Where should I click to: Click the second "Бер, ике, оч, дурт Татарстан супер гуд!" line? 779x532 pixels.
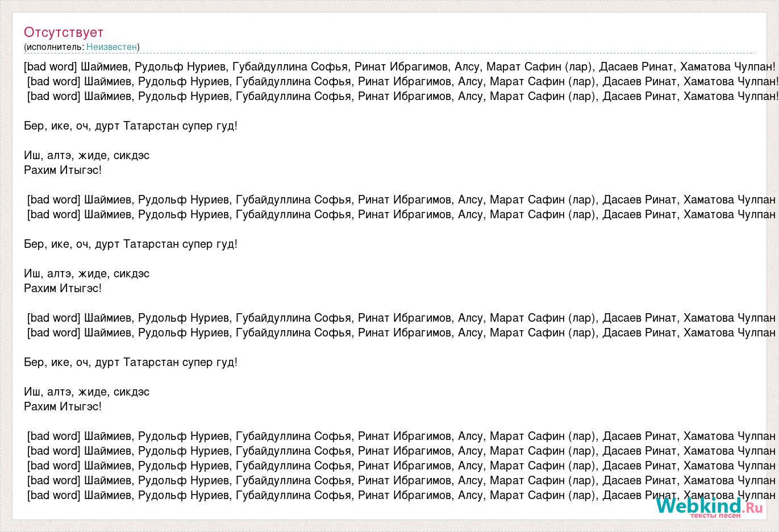(x=131, y=244)
